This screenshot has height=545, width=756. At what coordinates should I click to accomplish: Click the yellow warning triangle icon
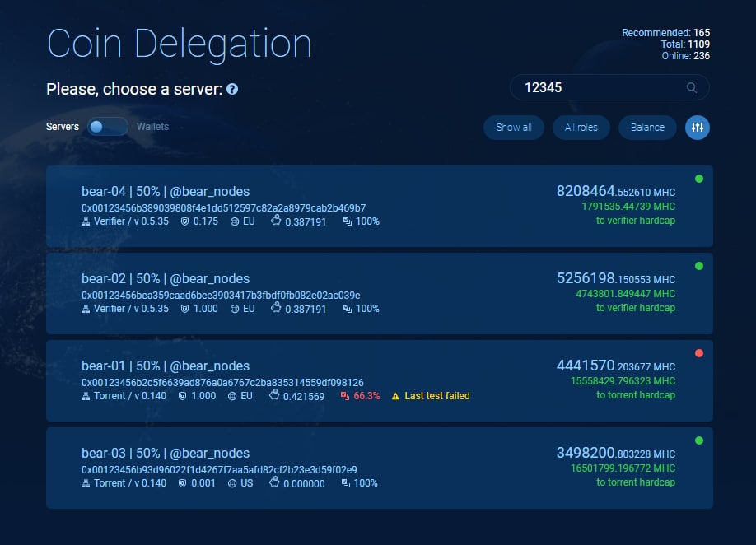395,397
